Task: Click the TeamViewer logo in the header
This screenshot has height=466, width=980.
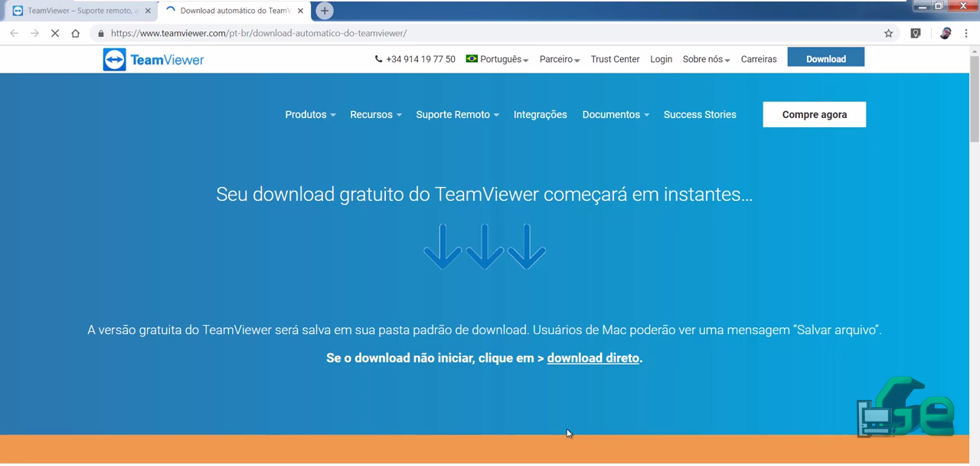Action: pyautogui.click(x=153, y=60)
